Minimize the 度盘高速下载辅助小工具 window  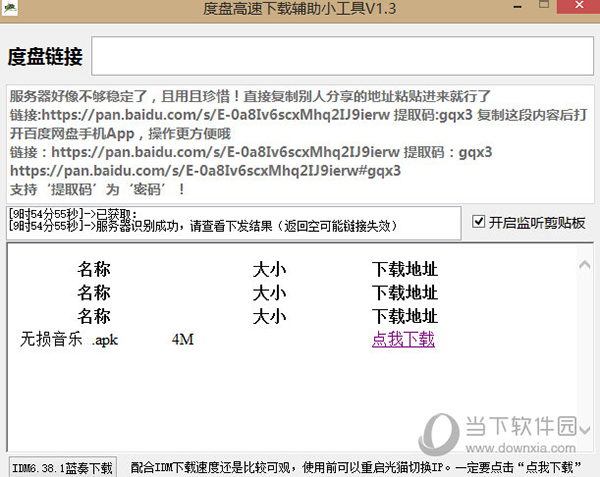pos(517,7)
